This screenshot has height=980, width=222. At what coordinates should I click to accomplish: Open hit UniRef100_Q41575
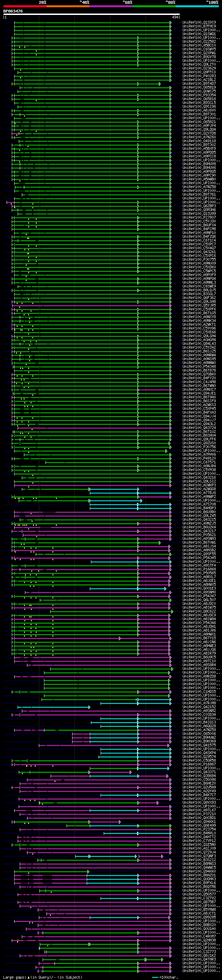coord(199,745)
